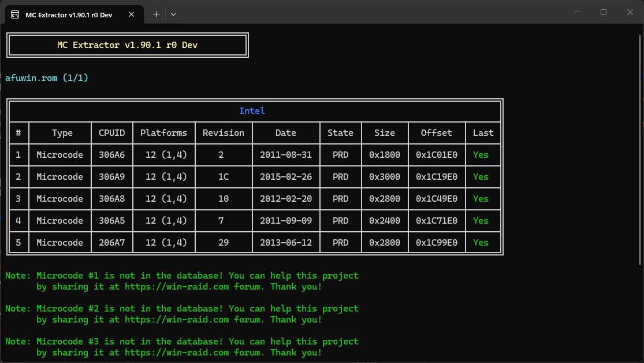The height and width of the screenshot is (363, 644).
Task: Click the size 0x3000
Action: [385, 177]
